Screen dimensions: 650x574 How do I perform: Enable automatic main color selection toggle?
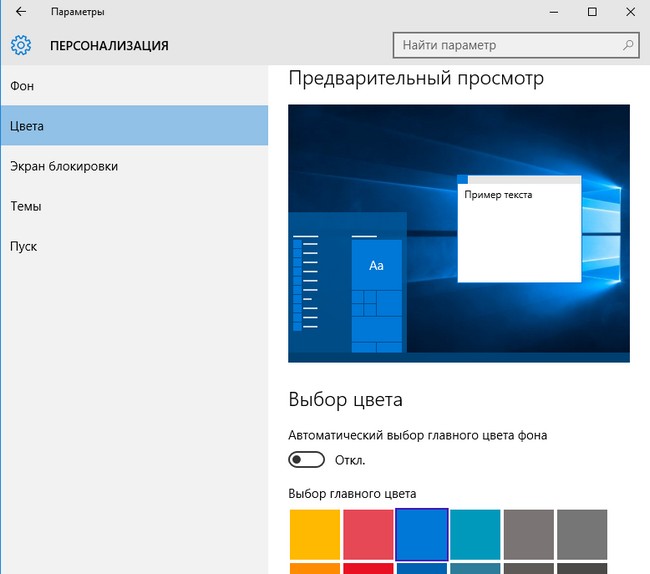306,460
